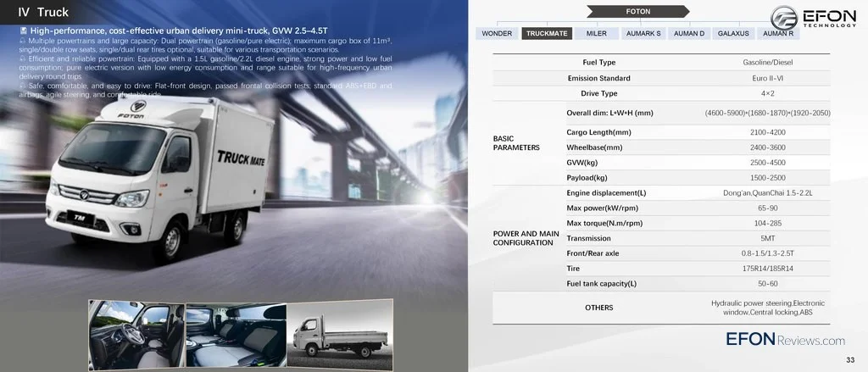Click the EFON Technology logo icon
This screenshot has height=372, width=868.
coord(784,18)
